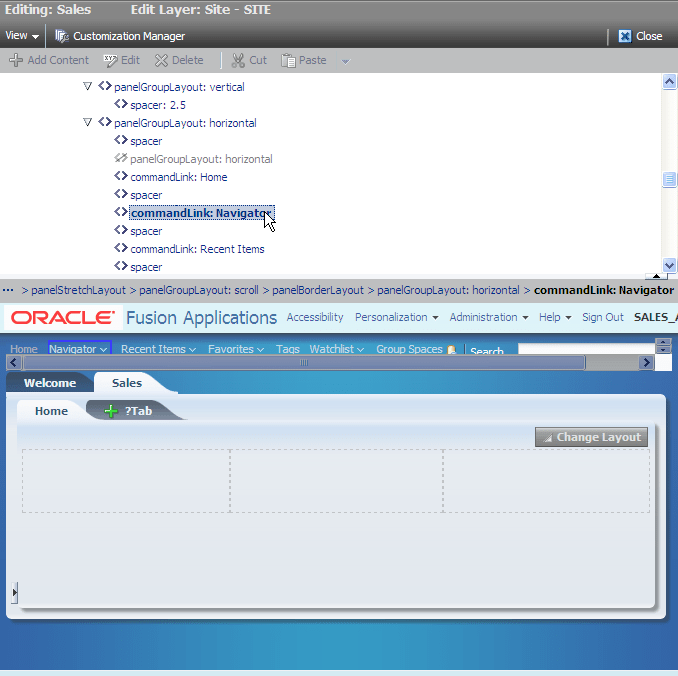
Task: Select the Home sub-tab
Action: [x=51, y=411]
